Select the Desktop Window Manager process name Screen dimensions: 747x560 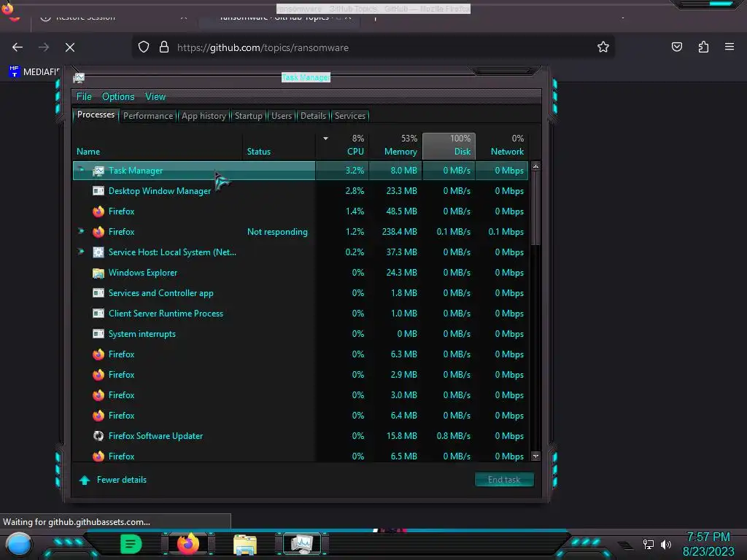pyautogui.click(x=160, y=191)
